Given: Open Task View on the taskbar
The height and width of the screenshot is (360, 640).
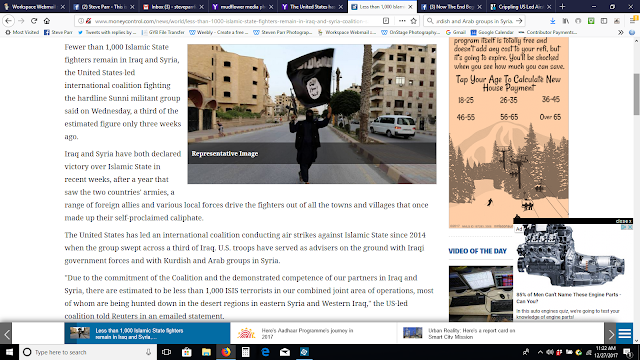Looking at the screenshot, I should point(167,352).
